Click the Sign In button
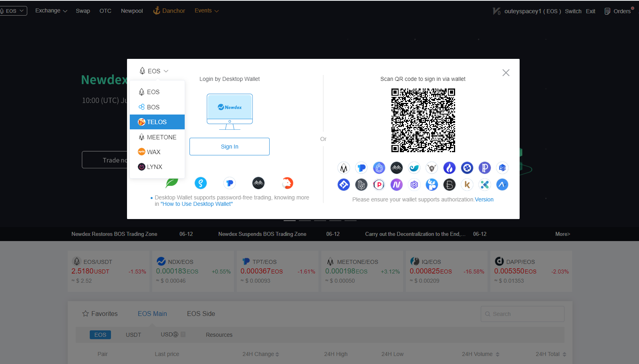This screenshot has width=639, height=364. pyautogui.click(x=230, y=147)
